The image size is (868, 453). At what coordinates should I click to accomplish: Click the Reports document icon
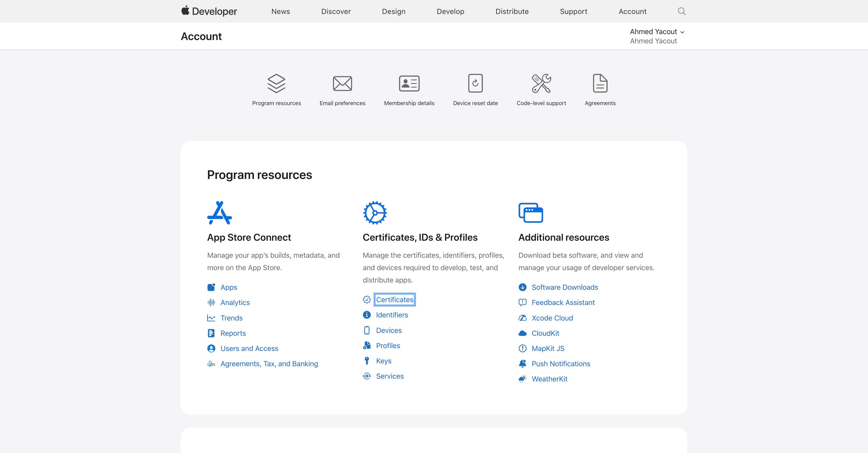pyautogui.click(x=211, y=333)
